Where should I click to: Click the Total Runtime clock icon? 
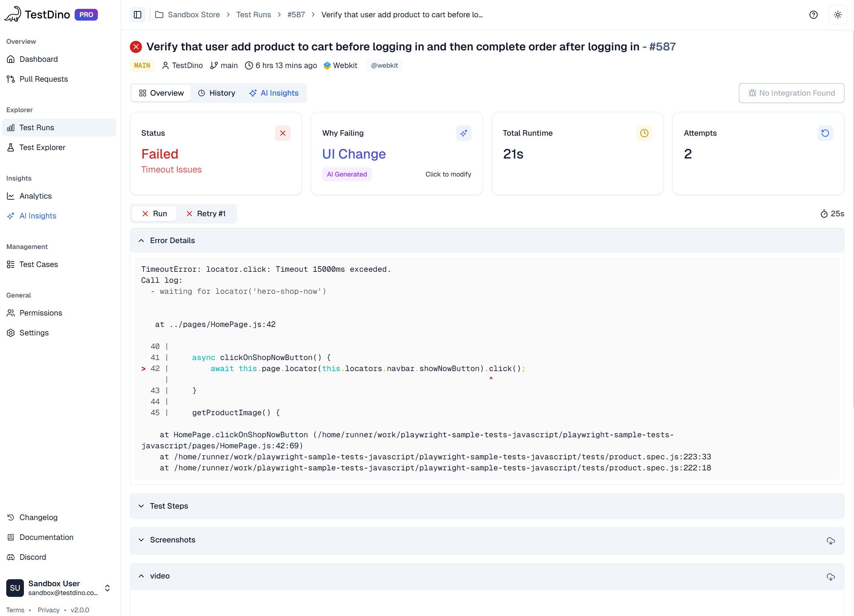(x=644, y=133)
